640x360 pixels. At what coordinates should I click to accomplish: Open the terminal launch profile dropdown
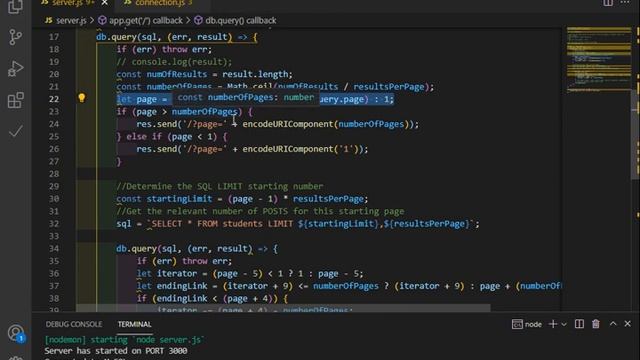(x=564, y=324)
